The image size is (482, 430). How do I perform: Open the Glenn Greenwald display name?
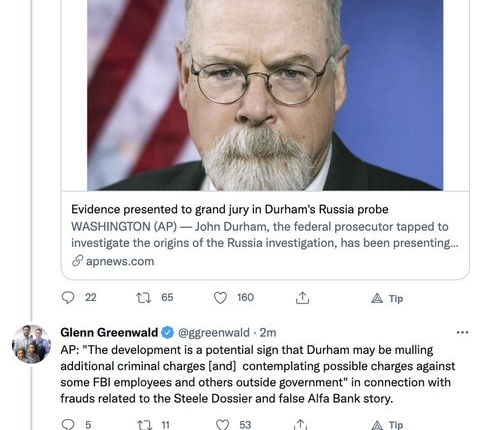click(x=109, y=332)
